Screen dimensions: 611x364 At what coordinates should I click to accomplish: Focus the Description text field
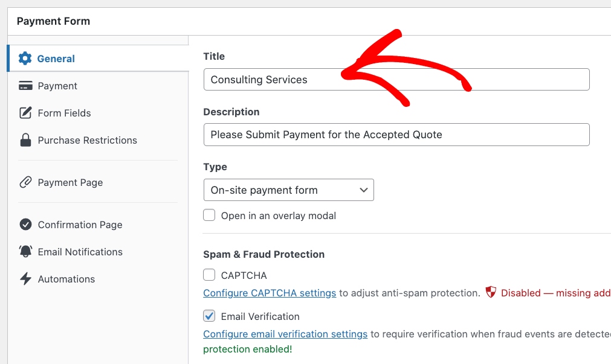click(396, 135)
